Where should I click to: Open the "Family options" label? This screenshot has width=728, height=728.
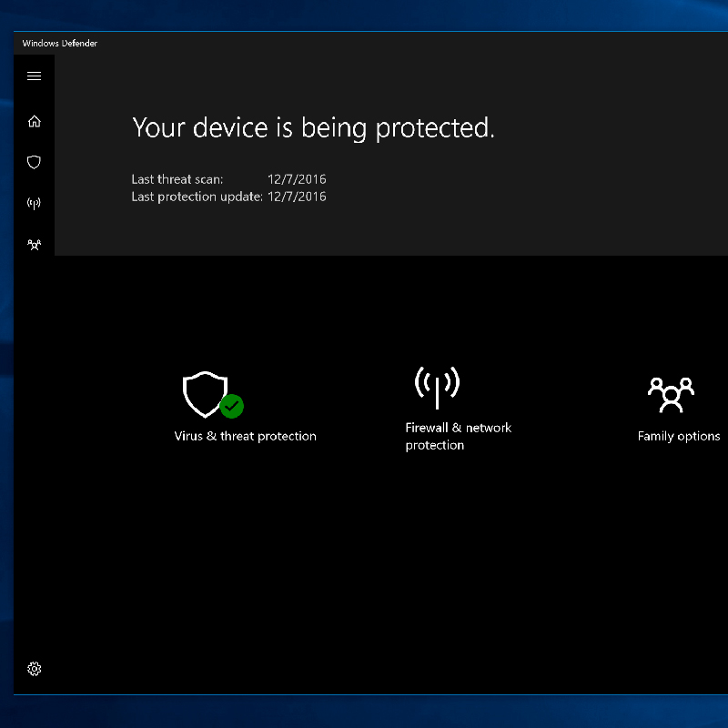point(678,436)
